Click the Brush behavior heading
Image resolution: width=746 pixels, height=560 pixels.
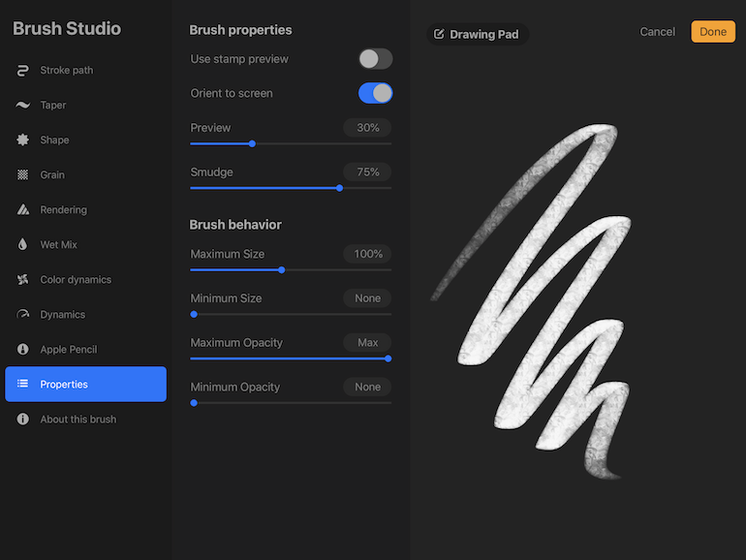pos(235,225)
